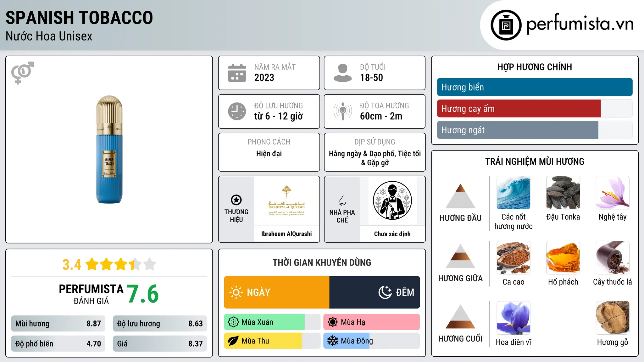The height and width of the screenshot is (362, 644).
Task: Select the Cây thuốc lá pipe image
Action: (613, 258)
